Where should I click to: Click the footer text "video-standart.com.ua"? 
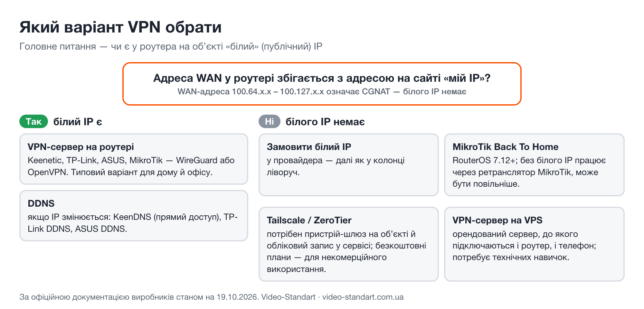click(x=363, y=297)
